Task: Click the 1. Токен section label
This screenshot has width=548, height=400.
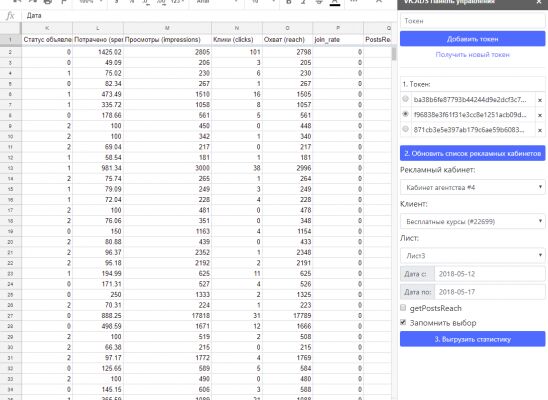Action: (416, 84)
